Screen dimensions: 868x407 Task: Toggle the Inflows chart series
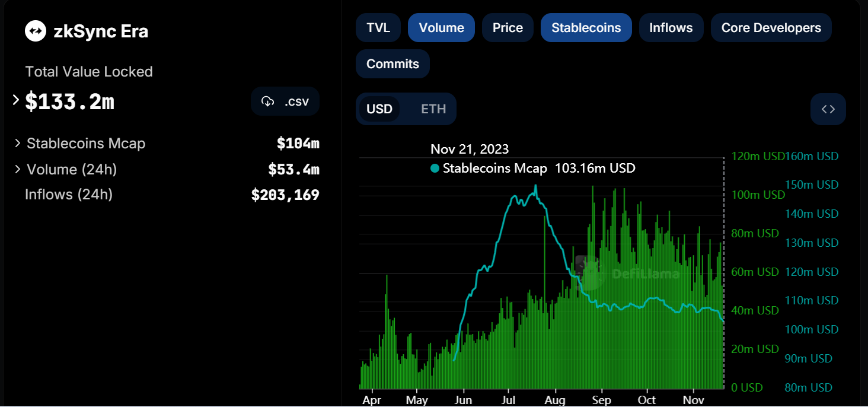671,28
